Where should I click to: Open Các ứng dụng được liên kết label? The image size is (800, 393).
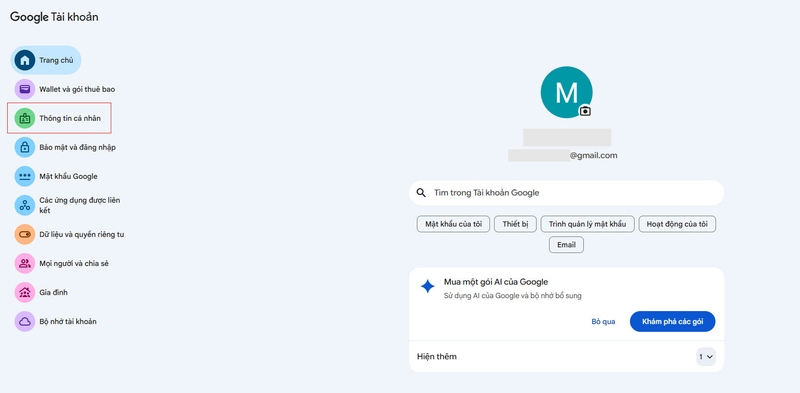[80, 205]
